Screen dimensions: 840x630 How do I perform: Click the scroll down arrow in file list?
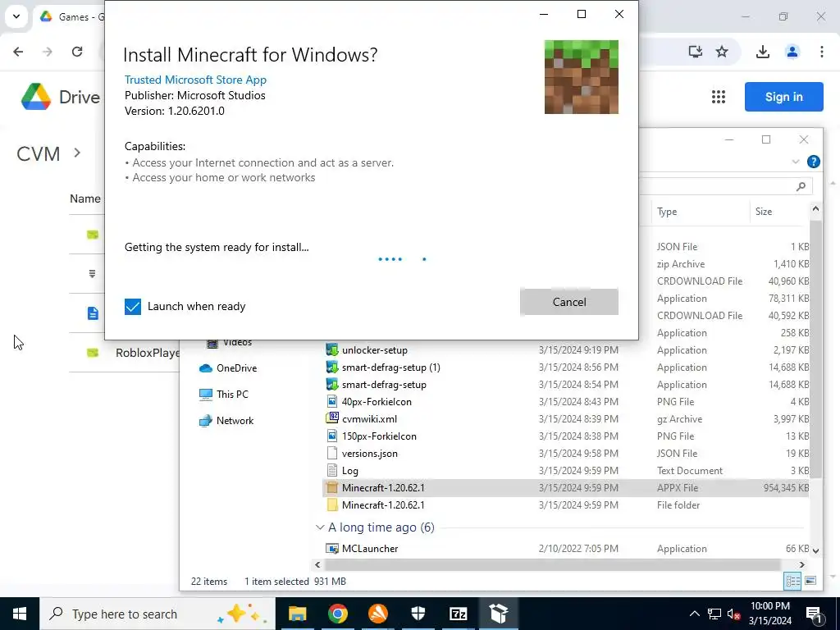815,550
